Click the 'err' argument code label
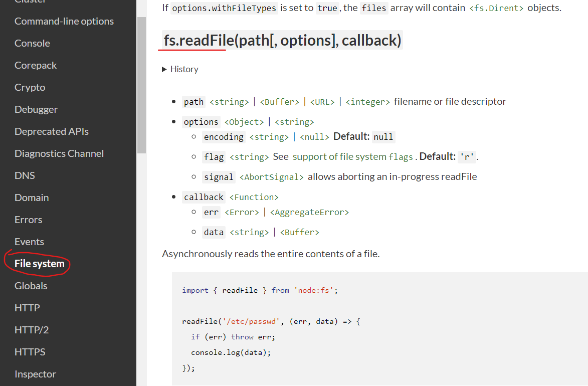Viewport: 588px width, 386px height. pos(211,213)
